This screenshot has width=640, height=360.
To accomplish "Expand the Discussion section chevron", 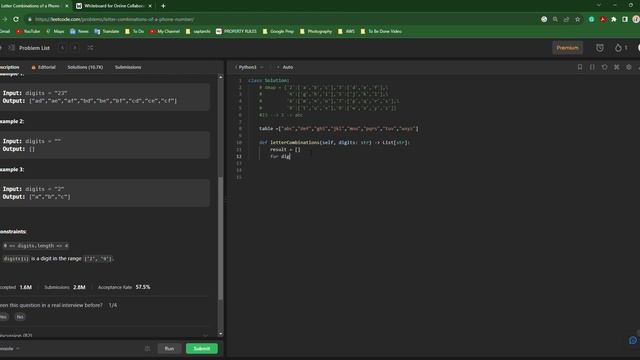I will [205, 335].
